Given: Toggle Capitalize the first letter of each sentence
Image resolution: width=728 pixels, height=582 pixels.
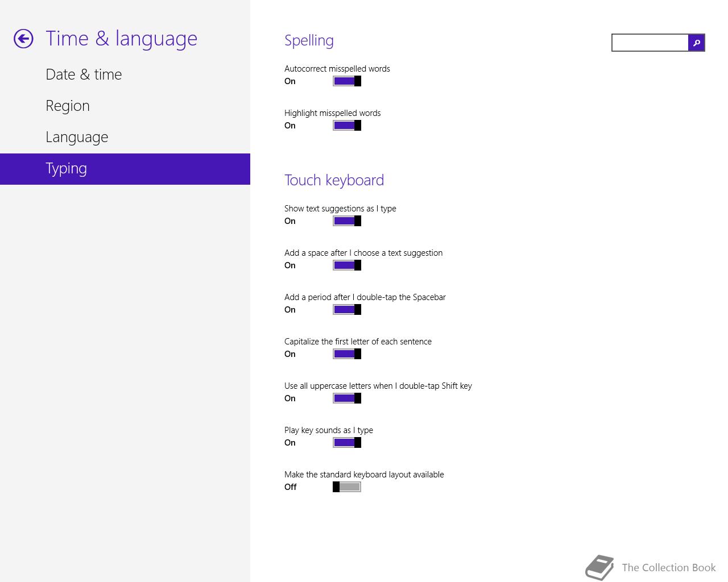Looking at the screenshot, I should coord(347,354).
